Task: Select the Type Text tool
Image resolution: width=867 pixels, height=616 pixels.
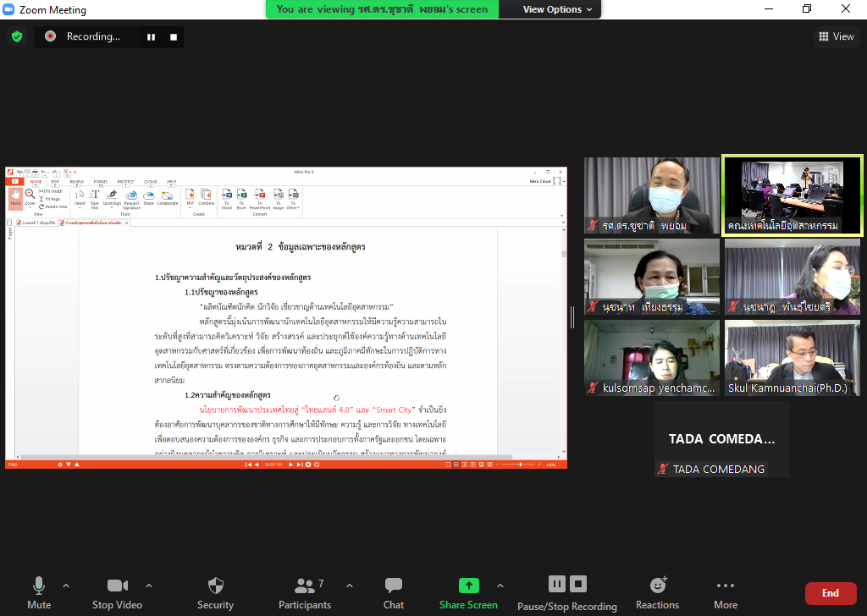Action: 95,199
